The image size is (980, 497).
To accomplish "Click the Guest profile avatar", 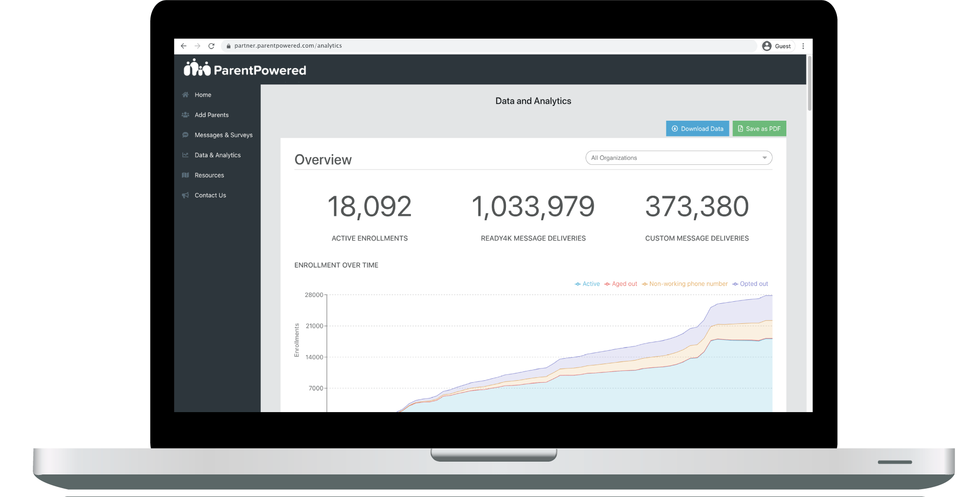I will 767,46.
